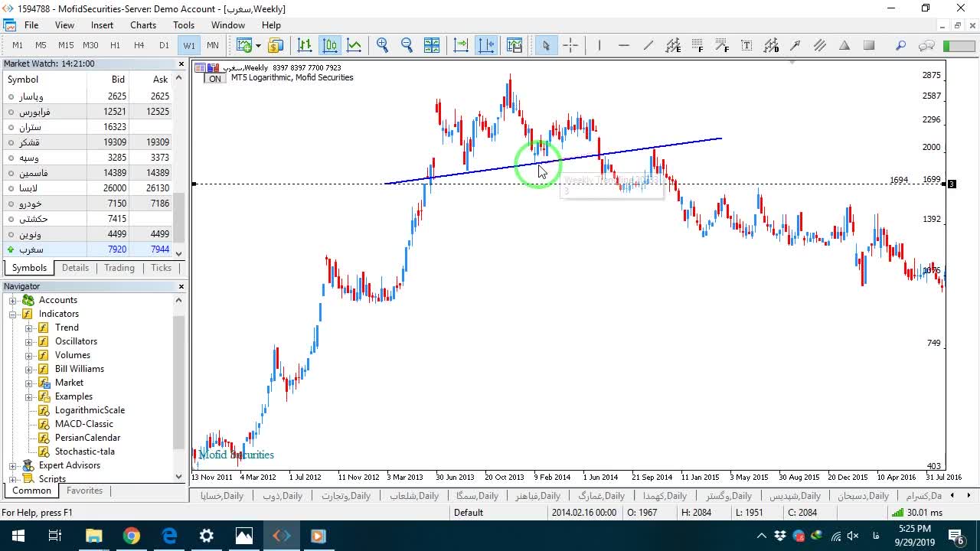Screen dimensions: 980x551
Task: Switch to the MN timeframe
Action: pos(213,45)
